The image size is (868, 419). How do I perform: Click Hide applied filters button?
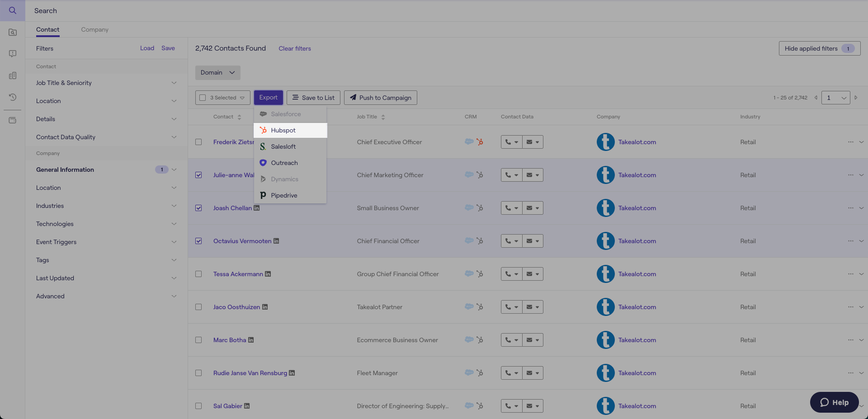[x=819, y=48]
